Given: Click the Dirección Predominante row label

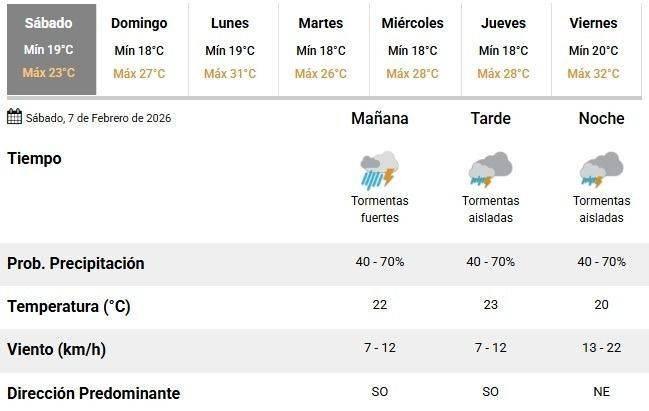Looking at the screenshot, I should click(94, 392).
